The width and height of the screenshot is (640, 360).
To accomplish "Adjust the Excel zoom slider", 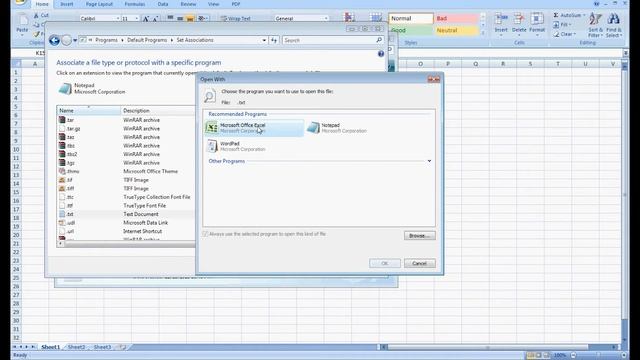I will tap(598, 355).
